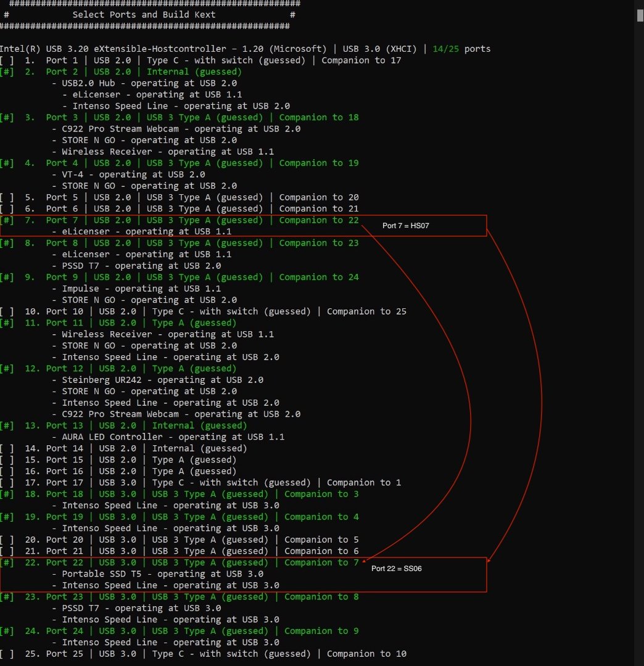Click 'eLicenser' device line under Port 7
The image size is (644, 666).
(141, 231)
